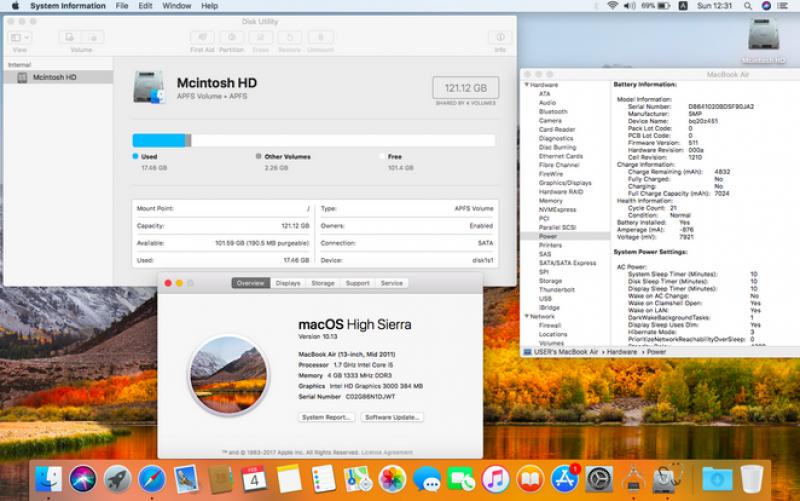800x501 pixels.
Task: Select Thunderbolt in hardware list
Action: coord(557,290)
